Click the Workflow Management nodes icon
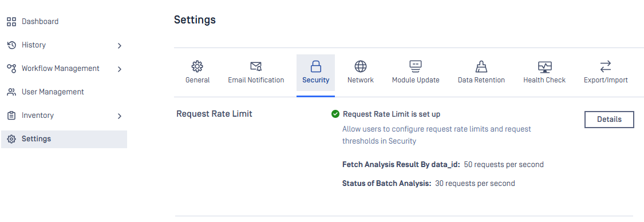644x222 pixels. [11, 68]
